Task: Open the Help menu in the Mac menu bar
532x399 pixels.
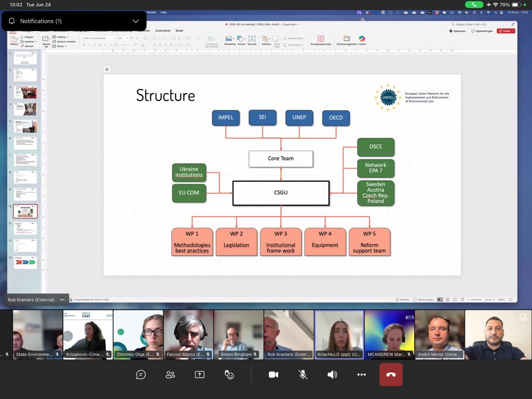Action: click(163, 12)
